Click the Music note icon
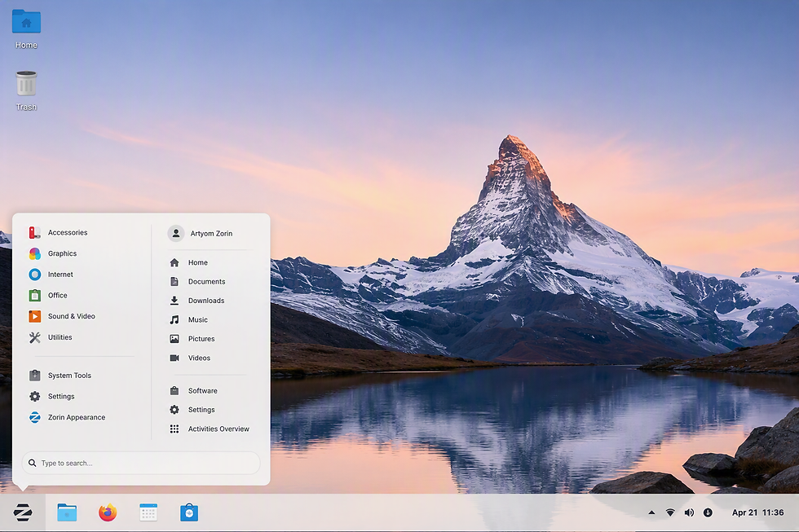 pyautogui.click(x=174, y=319)
